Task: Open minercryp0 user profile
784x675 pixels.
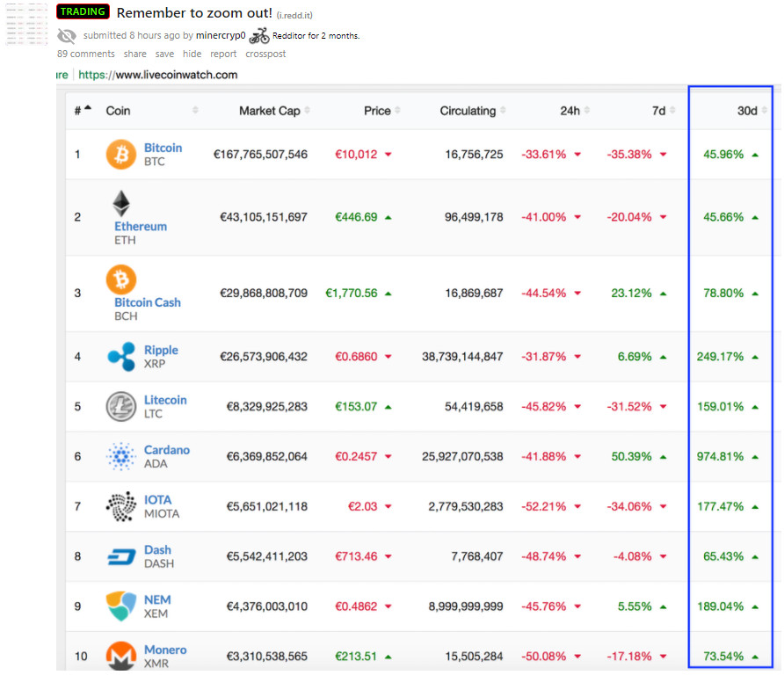Action: [221, 35]
